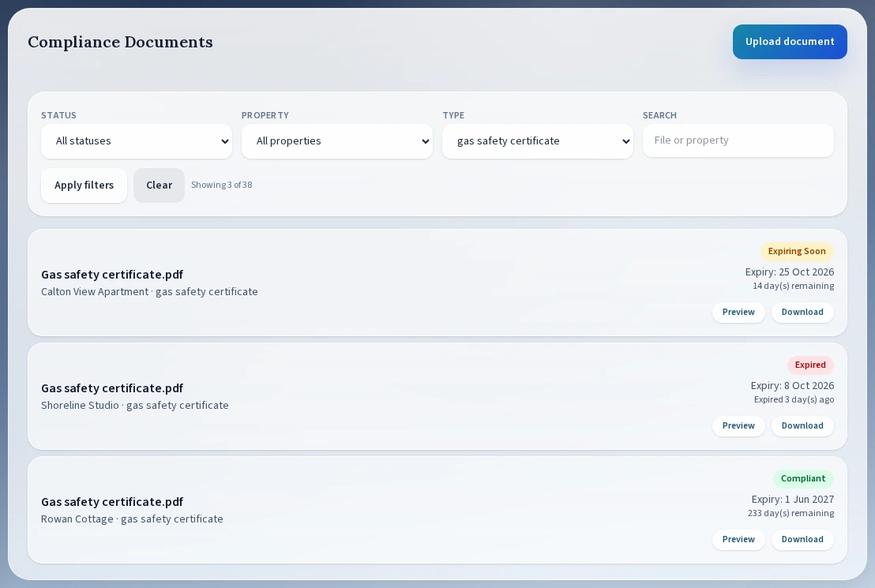Click the Expired status badge
Viewport: 875px width, 588px height.
coord(810,365)
